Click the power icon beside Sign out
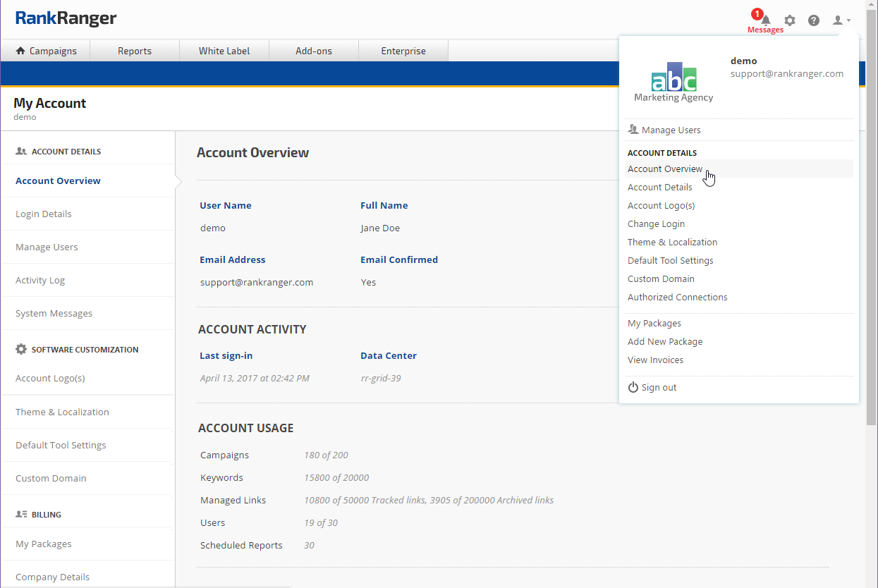This screenshot has width=878, height=588. click(633, 387)
